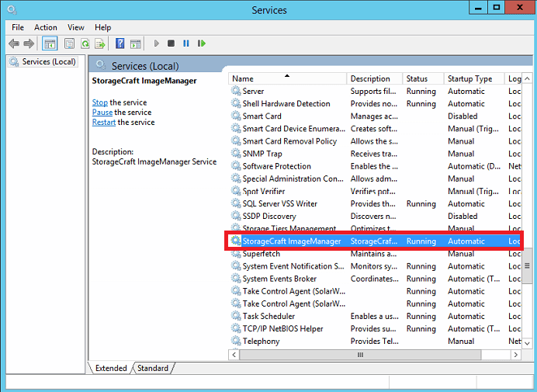Sort by the Startup Type column header
The image size is (537, 392).
coord(474,78)
